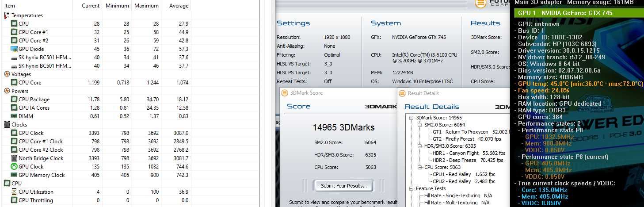The image size is (644, 207).
Task: Click the DIMM memory module icon
Action: click(14, 116)
